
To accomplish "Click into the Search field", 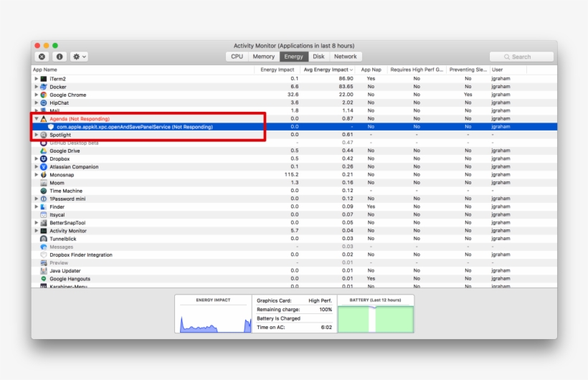I will [521, 57].
